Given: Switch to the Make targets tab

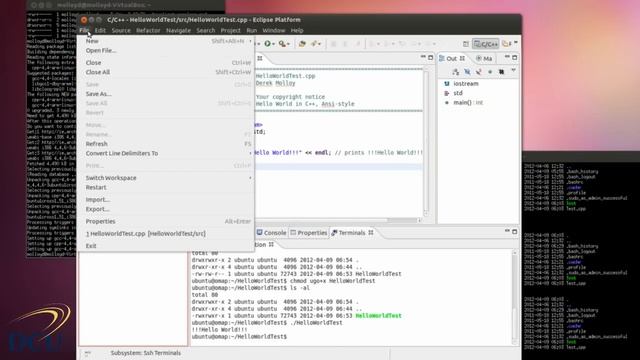Looking at the screenshot, I should click(484, 58).
